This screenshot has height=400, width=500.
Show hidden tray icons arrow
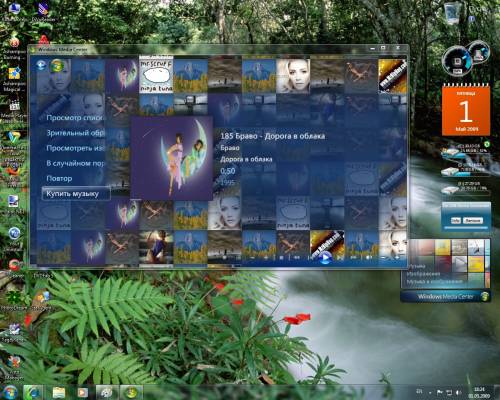430,393
